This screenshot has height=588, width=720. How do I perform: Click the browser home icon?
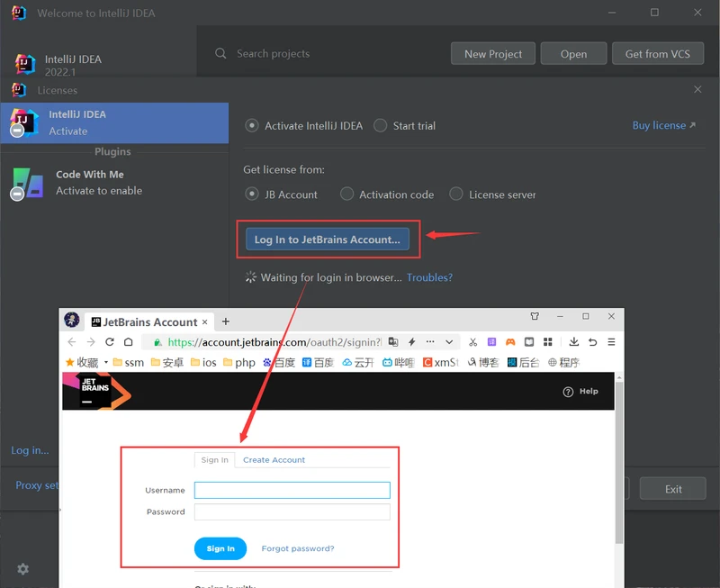coord(129,342)
